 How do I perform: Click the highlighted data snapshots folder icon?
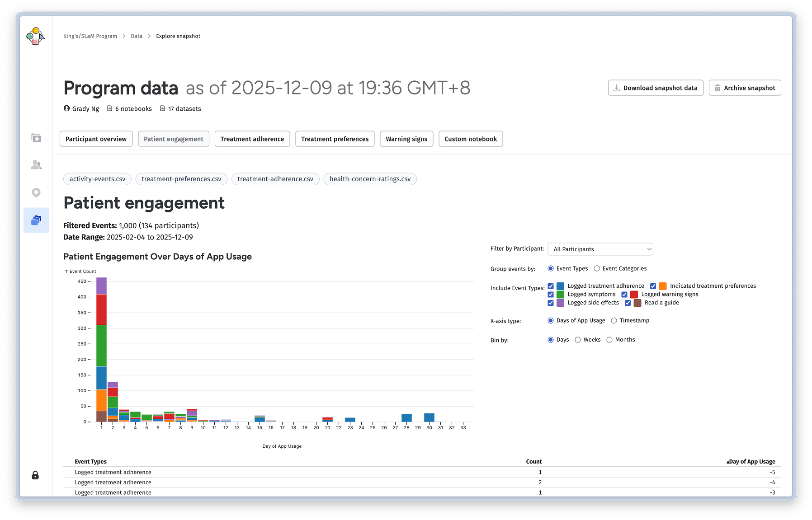(36, 220)
